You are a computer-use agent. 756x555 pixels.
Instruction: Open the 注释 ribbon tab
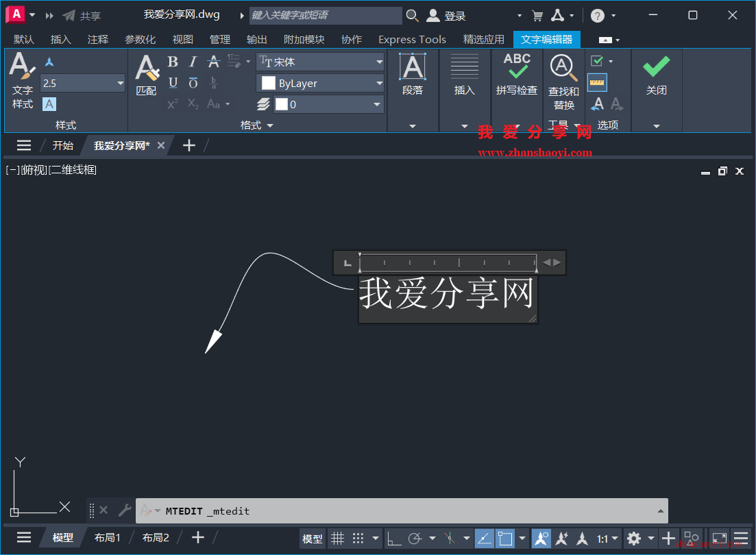pyautogui.click(x=98, y=40)
